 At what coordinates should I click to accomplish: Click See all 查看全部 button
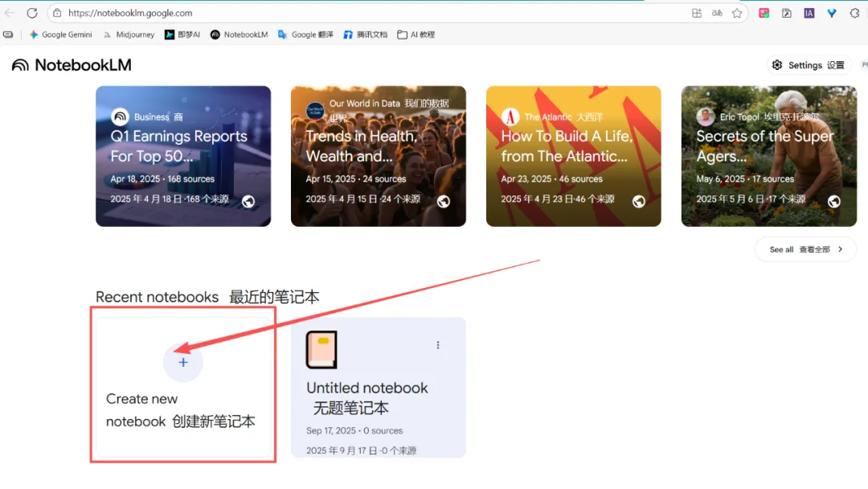click(805, 250)
